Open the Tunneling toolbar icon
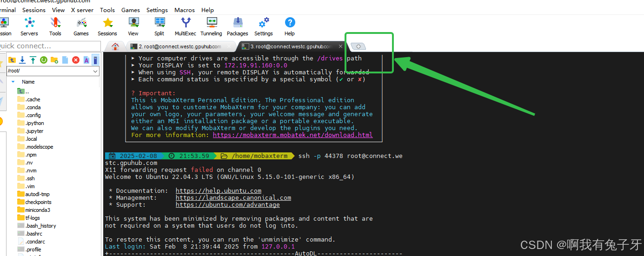This screenshot has height=256, width=644. pyautogui.click(x=212, y=26)
